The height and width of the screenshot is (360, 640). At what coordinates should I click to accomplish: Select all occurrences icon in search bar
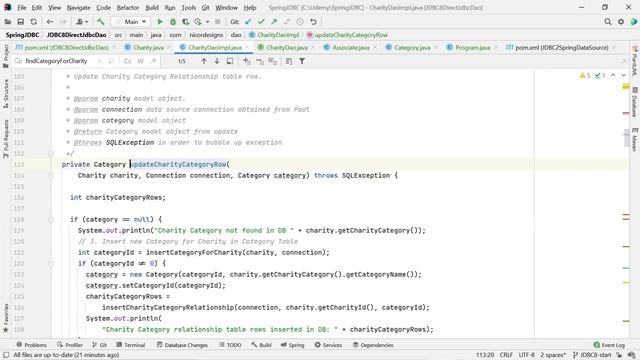pos(273,61)
